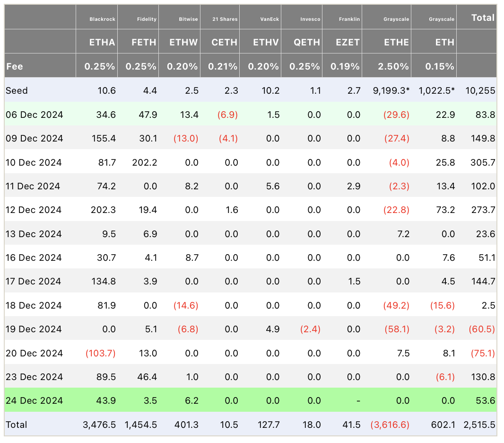Image resolution: width=504 pixels, height=443 pixels.
Task: Click the 13 Dec 2024 date
Action: [34, 234]
